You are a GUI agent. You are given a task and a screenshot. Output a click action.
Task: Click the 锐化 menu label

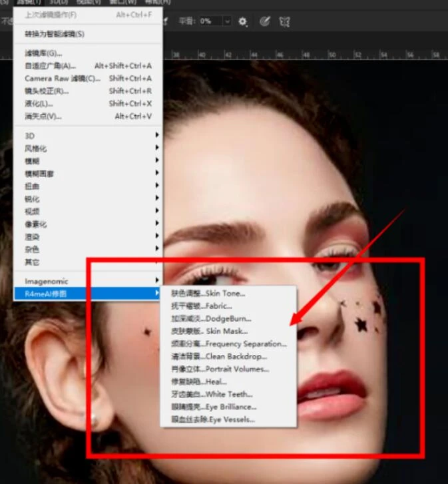(x=32, y=199)
